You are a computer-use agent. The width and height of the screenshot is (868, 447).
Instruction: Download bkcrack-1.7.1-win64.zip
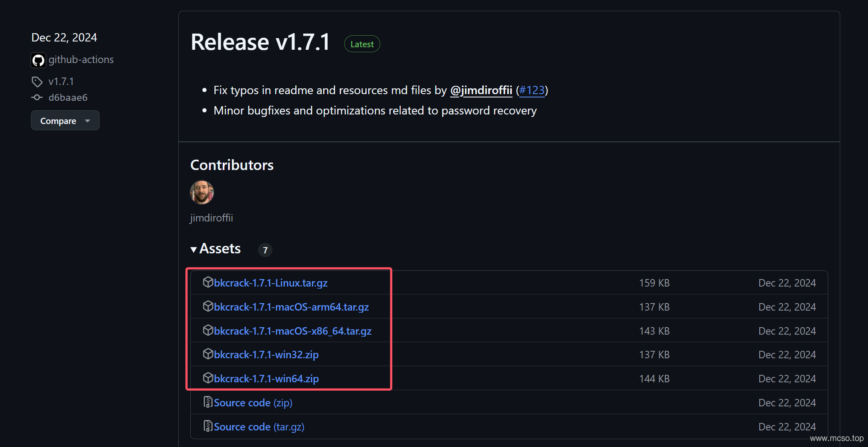point(266,379)
